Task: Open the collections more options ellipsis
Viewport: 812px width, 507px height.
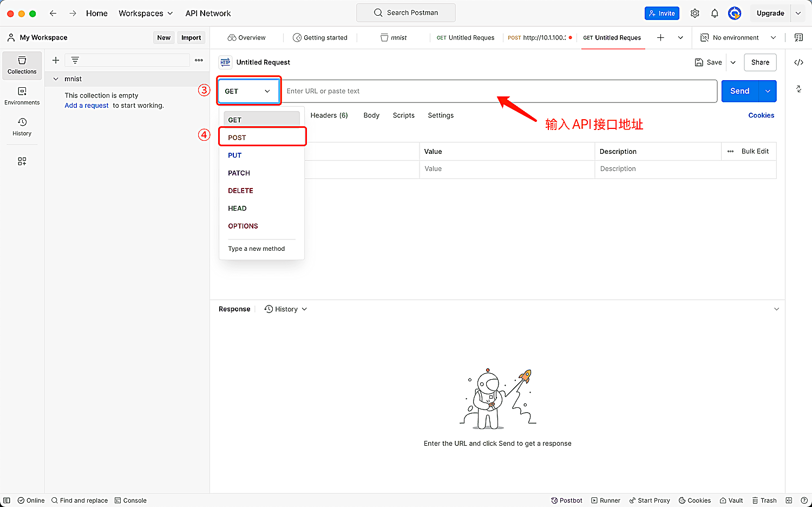Action: tap(199, 60)
